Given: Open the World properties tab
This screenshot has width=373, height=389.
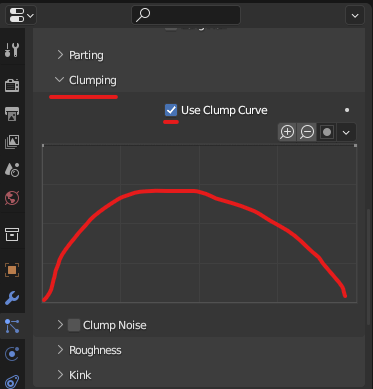Looking at the screenshot, I should (x=12, y=198).
